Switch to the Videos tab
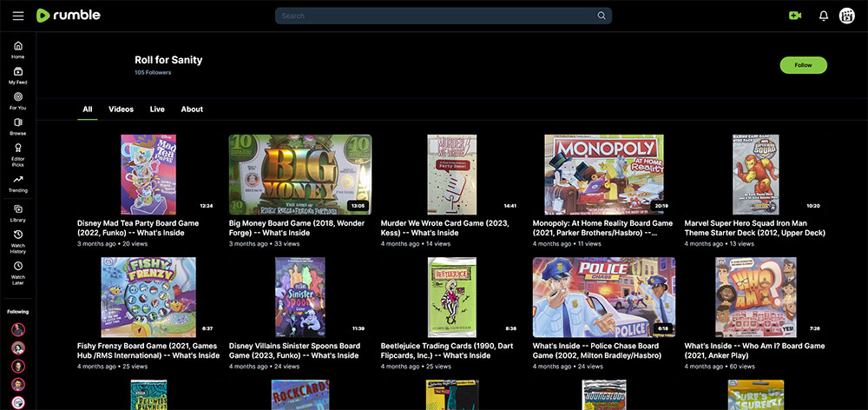Screen dimensions: 868x410 (122, 109)
